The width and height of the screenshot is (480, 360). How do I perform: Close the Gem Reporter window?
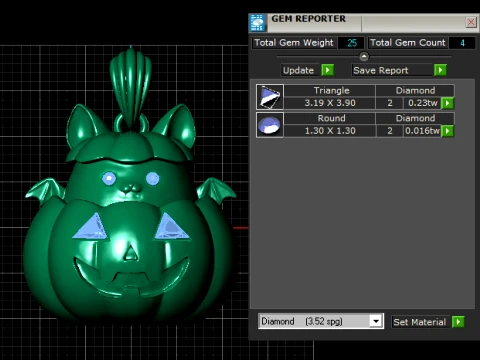[x=471, y=22]
